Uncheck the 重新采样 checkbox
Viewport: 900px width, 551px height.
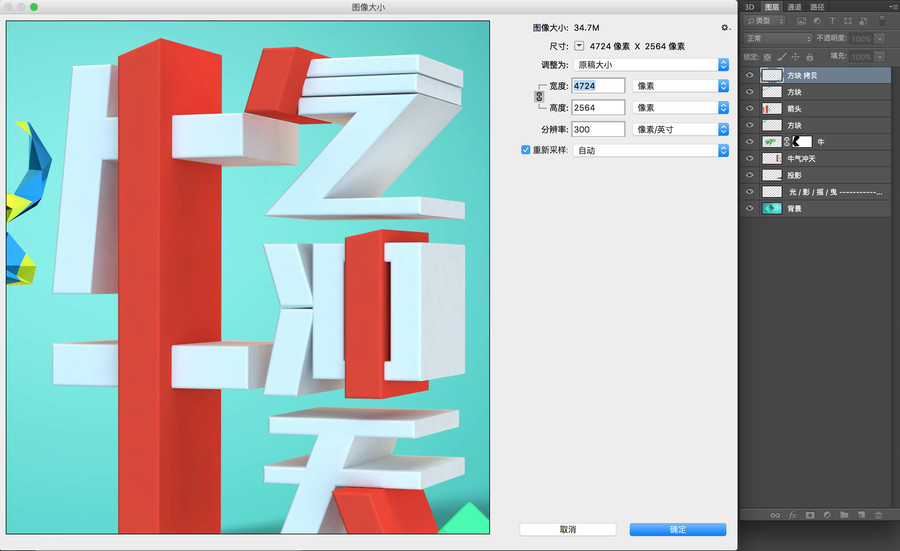click(x=525, y=150)
